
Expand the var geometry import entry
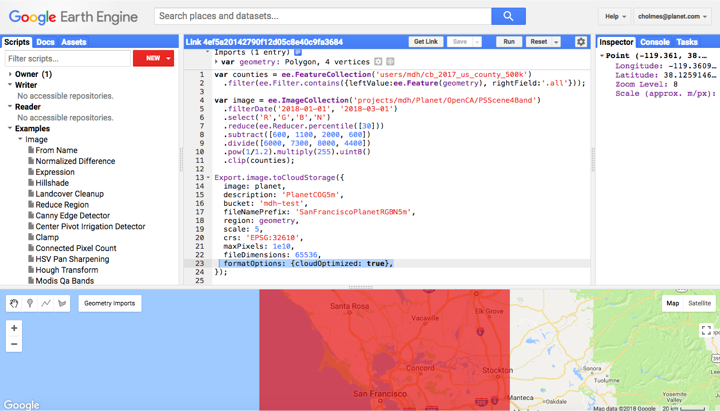(216, 62)
